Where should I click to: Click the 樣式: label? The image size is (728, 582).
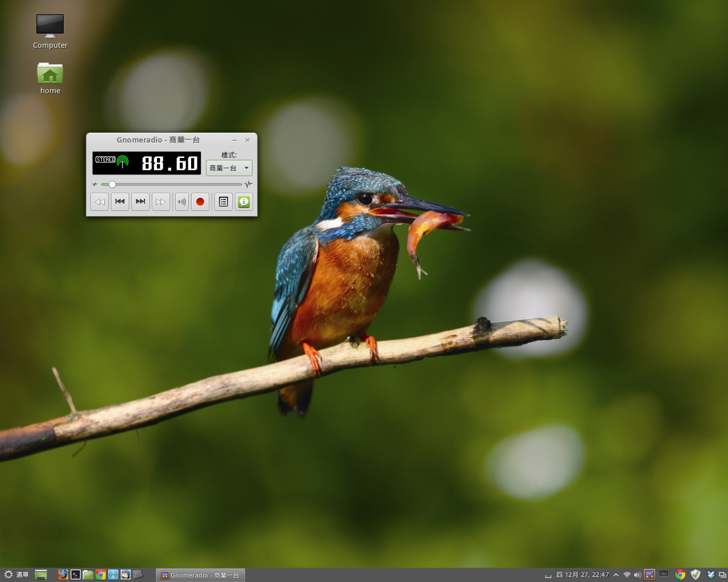(229, 155)
